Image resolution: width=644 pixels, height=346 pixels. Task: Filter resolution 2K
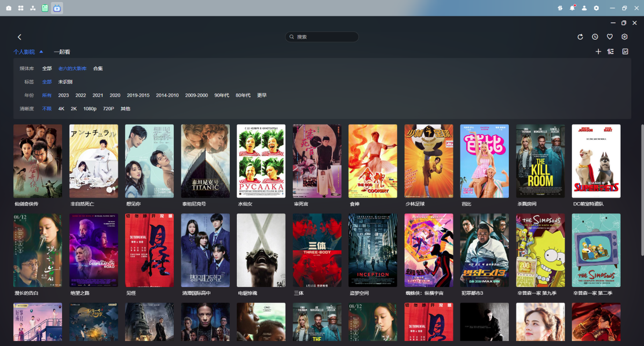tap(74, 109)
